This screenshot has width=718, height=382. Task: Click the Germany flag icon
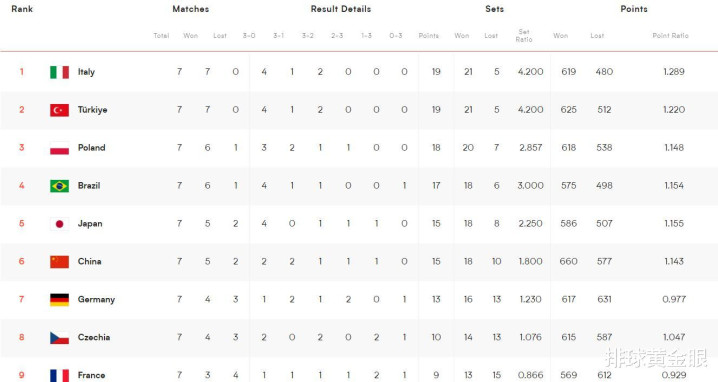point(60,300)
